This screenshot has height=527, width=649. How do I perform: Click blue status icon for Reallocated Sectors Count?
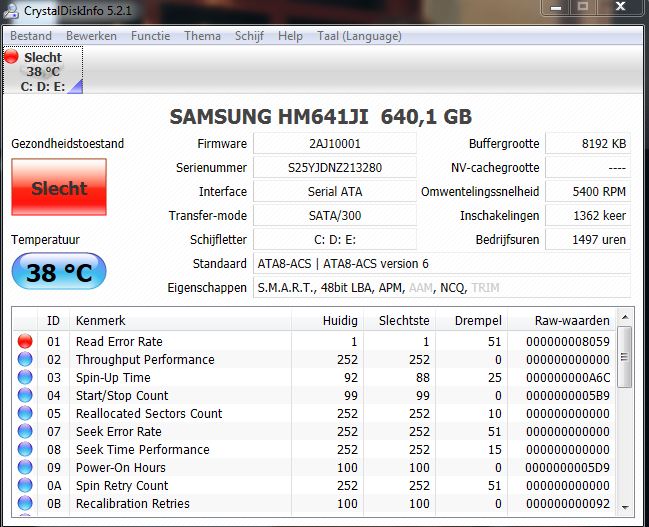tap(25, 413)
